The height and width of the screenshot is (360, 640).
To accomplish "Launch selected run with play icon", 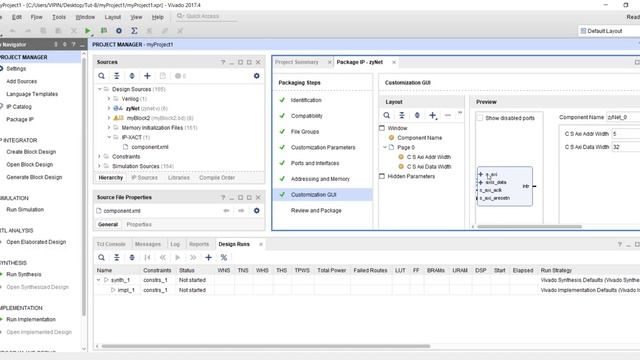I will (x=178, y=258).
